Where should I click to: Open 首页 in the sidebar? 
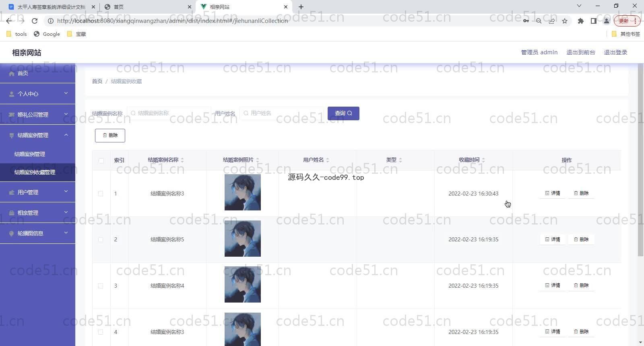point(37,73)
